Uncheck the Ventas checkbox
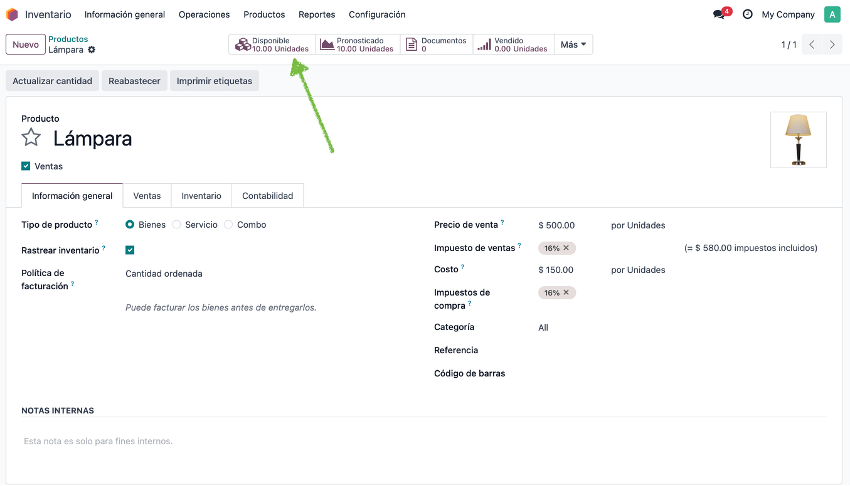Viewport: 850px width, 486px height. [x=25, y=166]
